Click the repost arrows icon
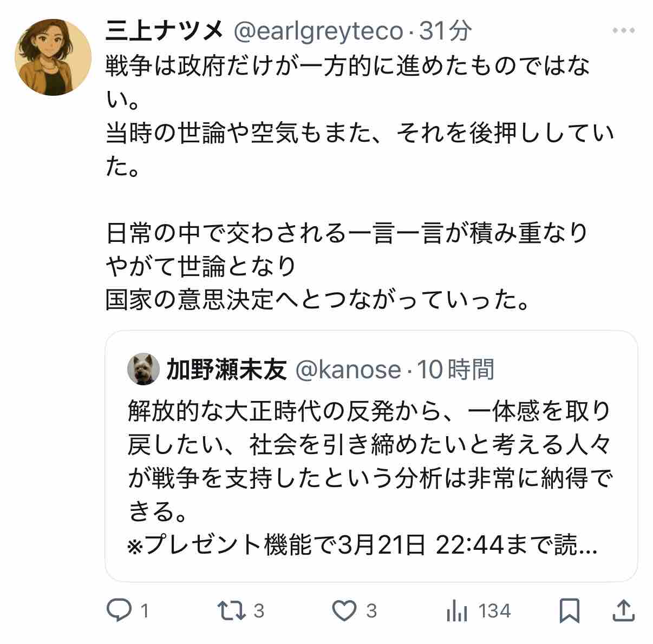Image resolution: width=653 pixels, height=644 pixels. (x=232, y=611)
